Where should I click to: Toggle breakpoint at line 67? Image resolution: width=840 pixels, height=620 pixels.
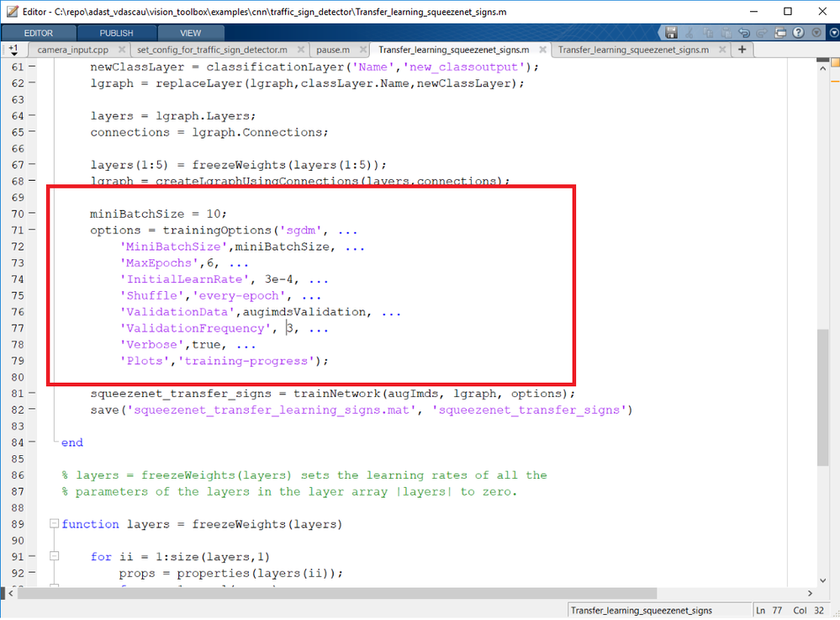click(x=32, y=164)
